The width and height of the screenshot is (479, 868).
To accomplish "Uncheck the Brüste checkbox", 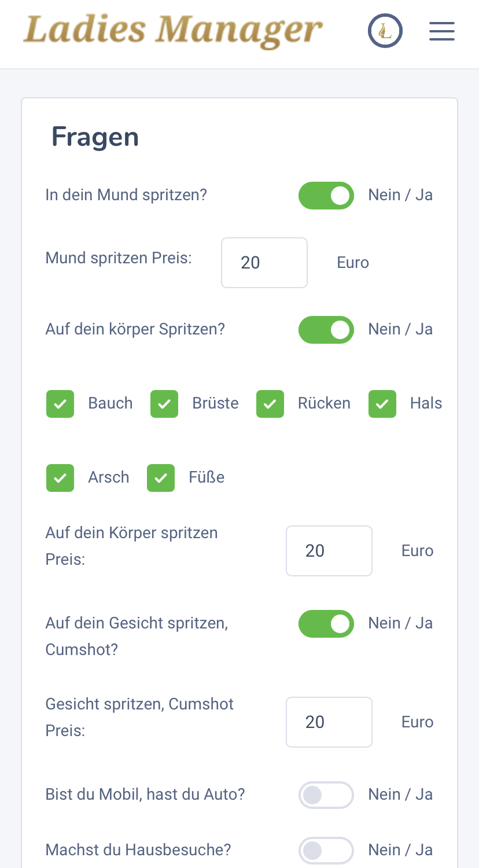I will point(164,404).
